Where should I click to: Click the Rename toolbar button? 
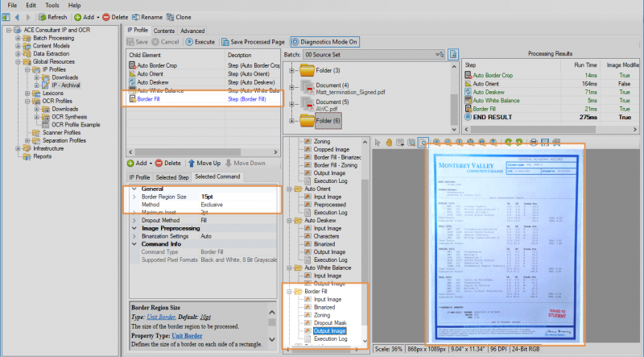[147, 17]
